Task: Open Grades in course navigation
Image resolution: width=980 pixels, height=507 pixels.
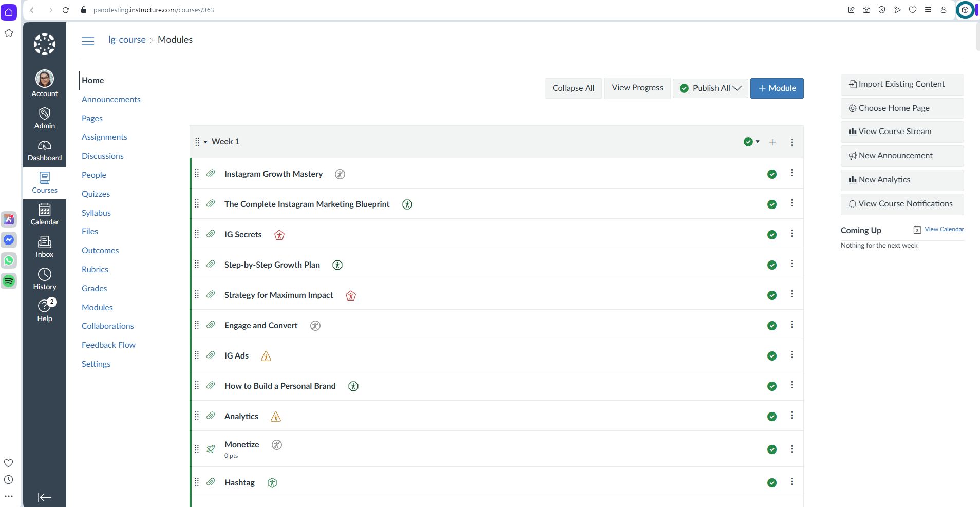Action: (95, 289)
